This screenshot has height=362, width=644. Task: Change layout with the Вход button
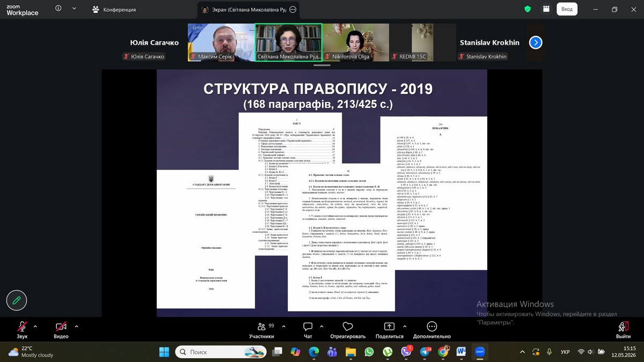pos(567,9)
